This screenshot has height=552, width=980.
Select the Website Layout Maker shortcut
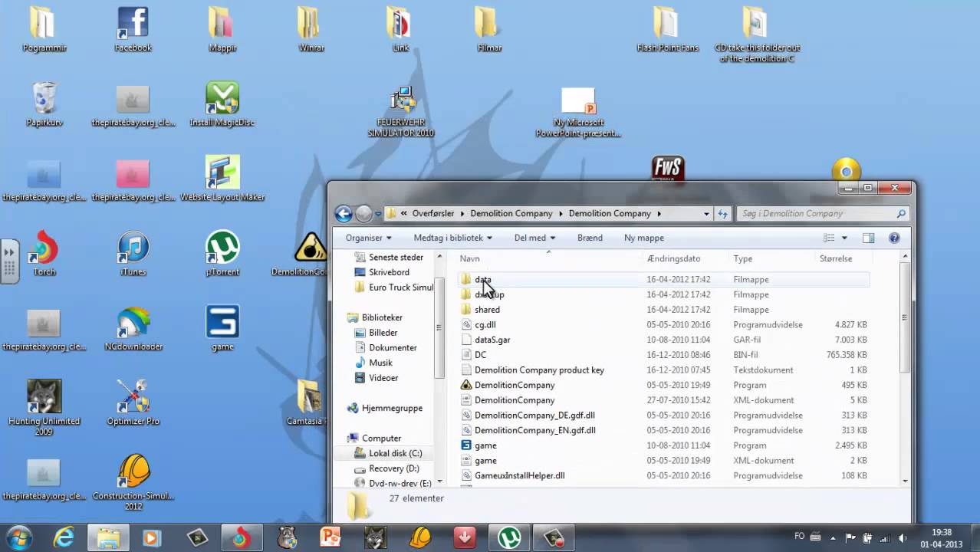pyautogui.click(x=222, y=179)
